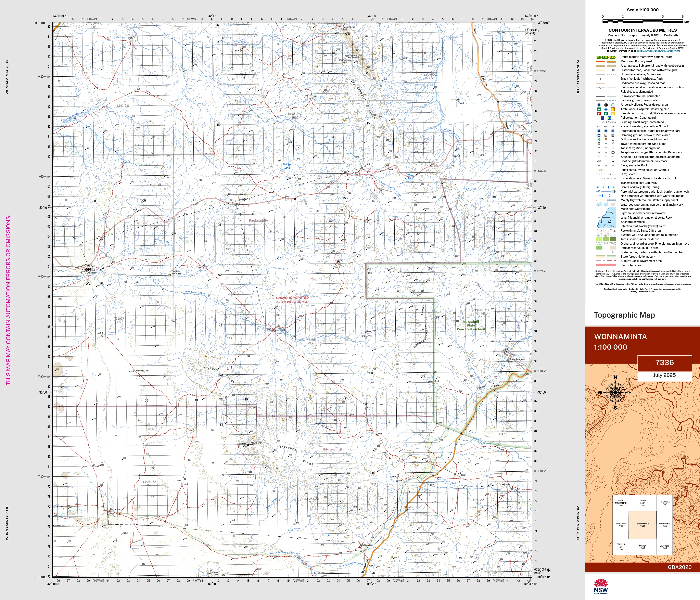Select the Grasmere 7435 index cell
700x600 pixels.
[664, 547]
